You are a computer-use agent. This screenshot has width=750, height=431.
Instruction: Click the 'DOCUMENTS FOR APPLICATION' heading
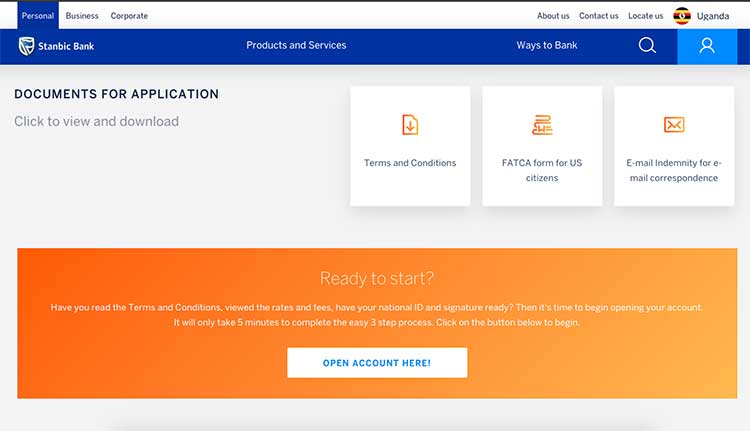point(116,94)
